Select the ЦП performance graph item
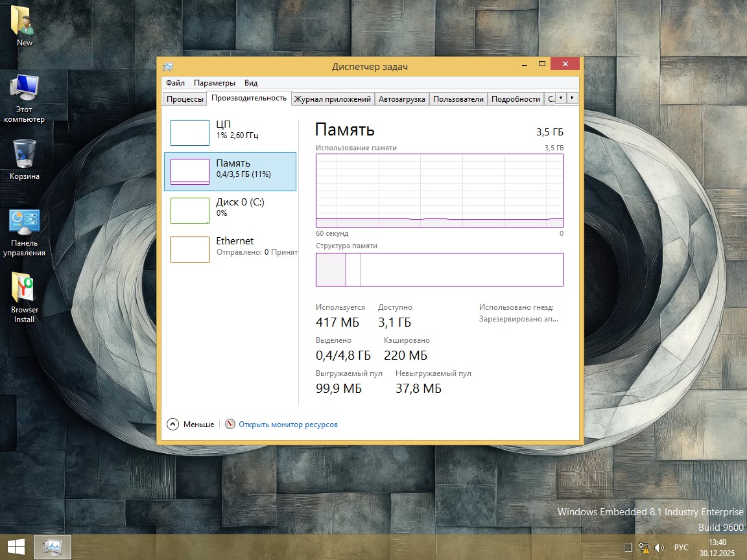This screenshot has width=747, height=560. click(230, 132)
